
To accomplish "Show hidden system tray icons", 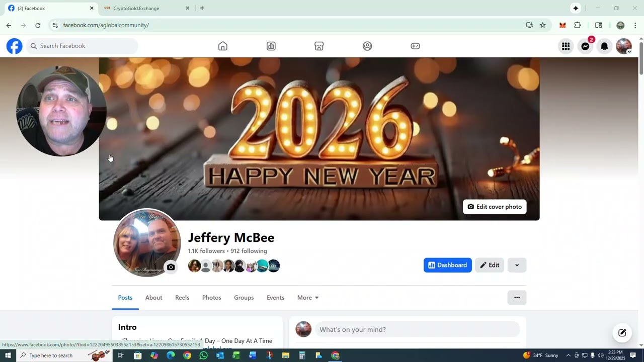I will click(569, 355).
